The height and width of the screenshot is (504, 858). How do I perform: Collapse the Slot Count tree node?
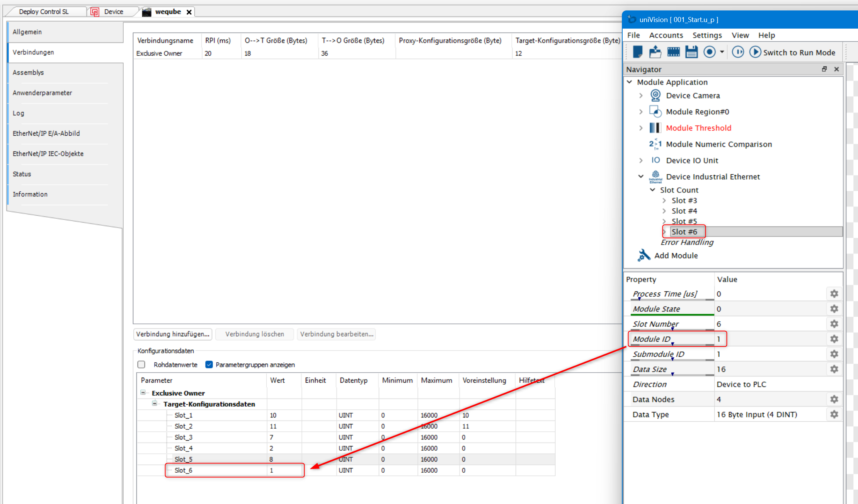652,190
